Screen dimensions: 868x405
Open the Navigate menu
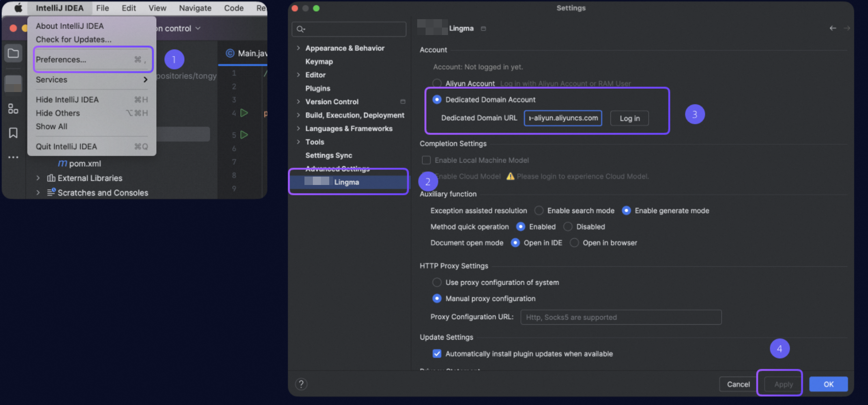195,8
